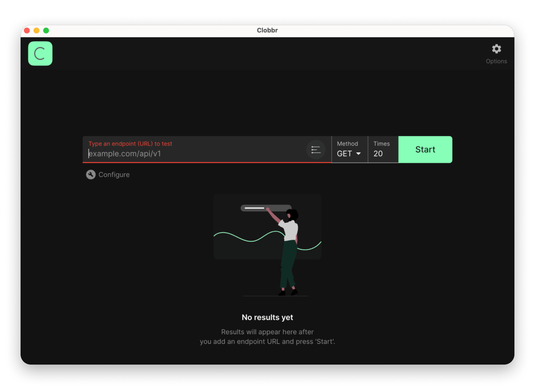The image size is (535, 392).
Task: Open saved endpoints list icon in URL field
Action: point(316,150)
